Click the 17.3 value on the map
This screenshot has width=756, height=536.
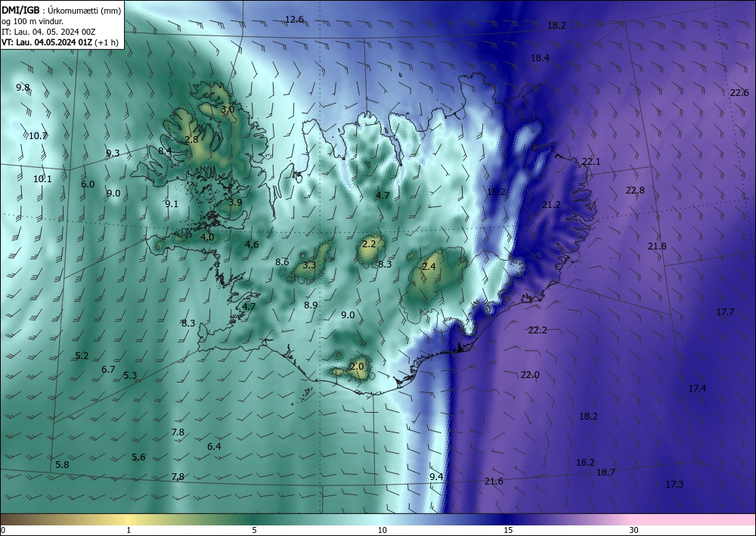coord(674,485)
